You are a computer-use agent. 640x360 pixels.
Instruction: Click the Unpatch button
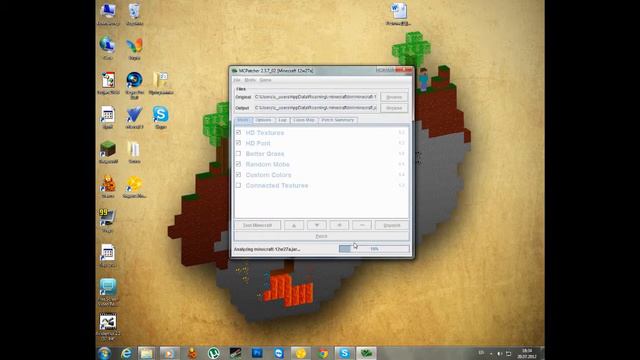click(392, 225)
